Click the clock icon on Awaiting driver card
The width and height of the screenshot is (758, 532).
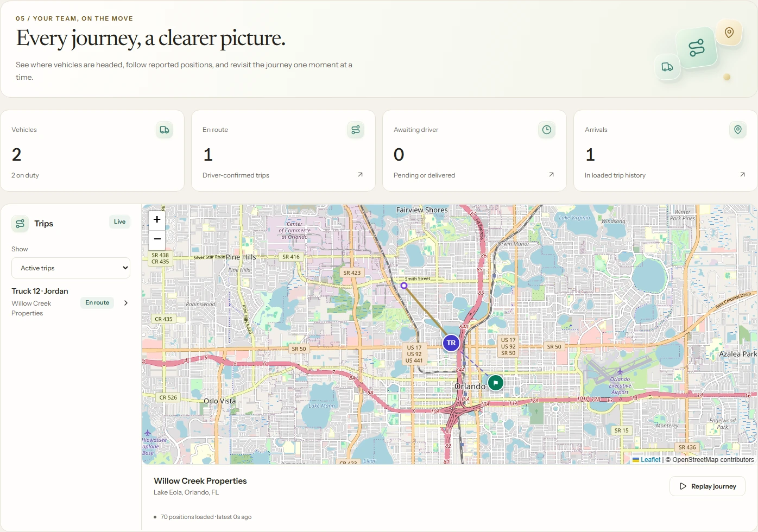[547, 130]
